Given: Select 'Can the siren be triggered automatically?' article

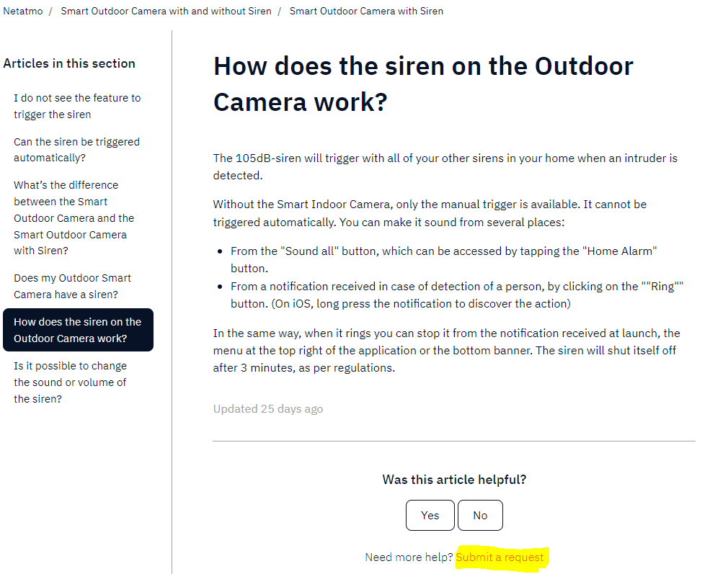Looking at the screenshot, I should (76, 150).
